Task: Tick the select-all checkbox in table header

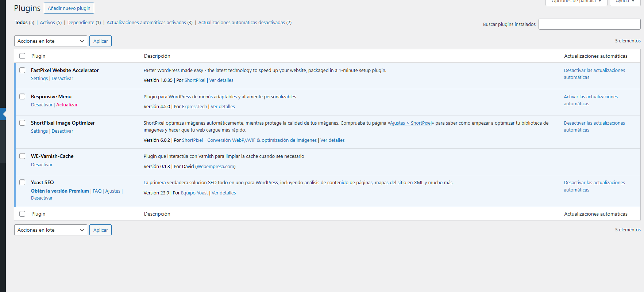Action: coord(22,56)
